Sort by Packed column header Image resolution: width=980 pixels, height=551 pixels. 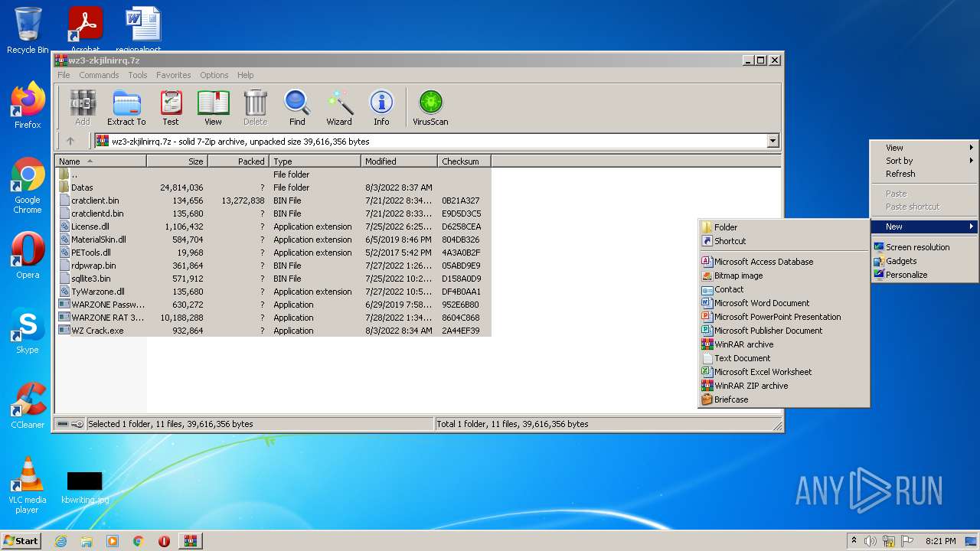pos(238,161)
